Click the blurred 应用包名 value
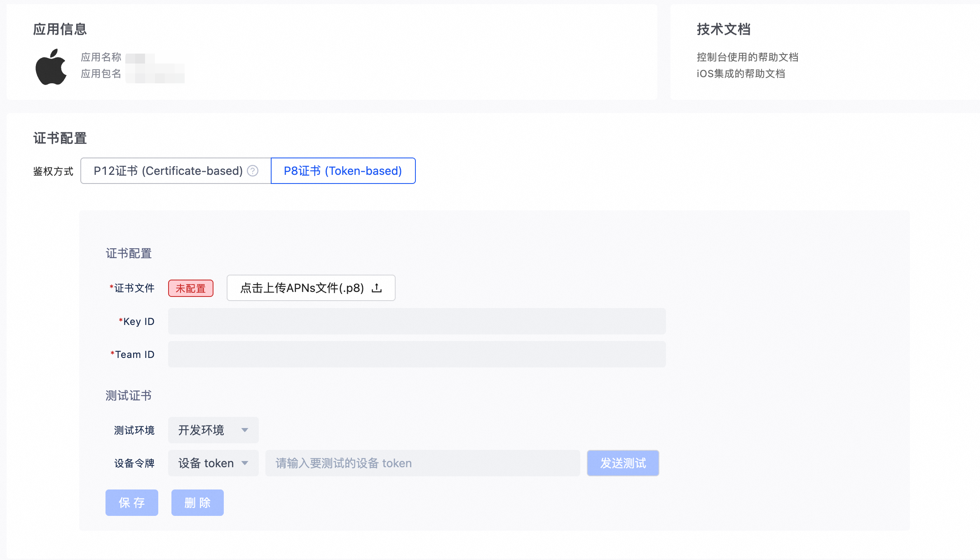The image size is (980, 560). pos(155,74)
